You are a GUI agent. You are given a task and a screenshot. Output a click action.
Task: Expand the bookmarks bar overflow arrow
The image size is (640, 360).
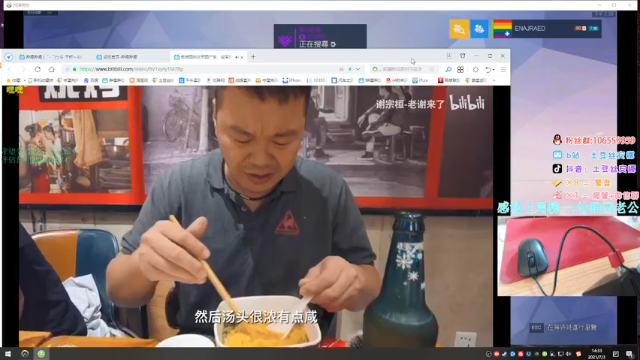494,80
